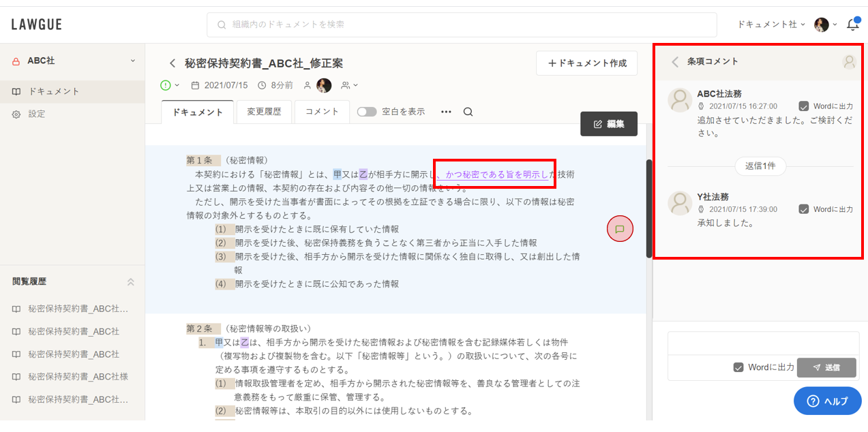
Task: Switch to the コメント tab
Action: pyautogui.click(x=322, y=112)
